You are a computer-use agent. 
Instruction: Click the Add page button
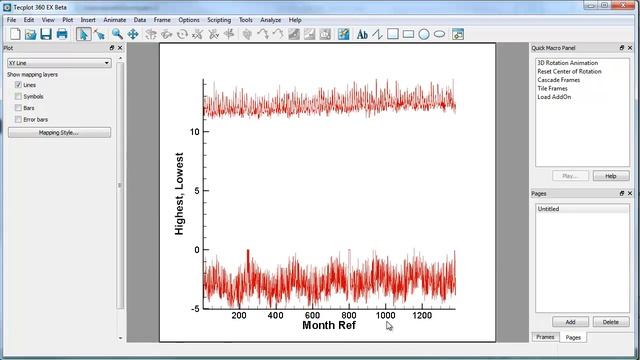(x=570, y=322)
